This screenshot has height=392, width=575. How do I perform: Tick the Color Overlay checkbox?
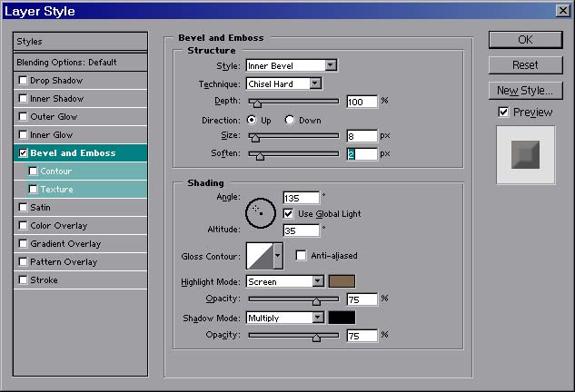23,225
